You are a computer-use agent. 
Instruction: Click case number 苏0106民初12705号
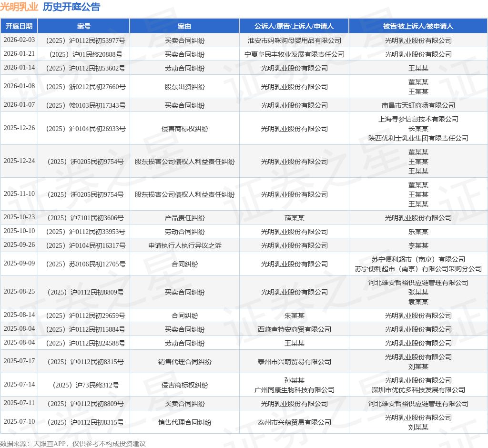pos(86,264)
